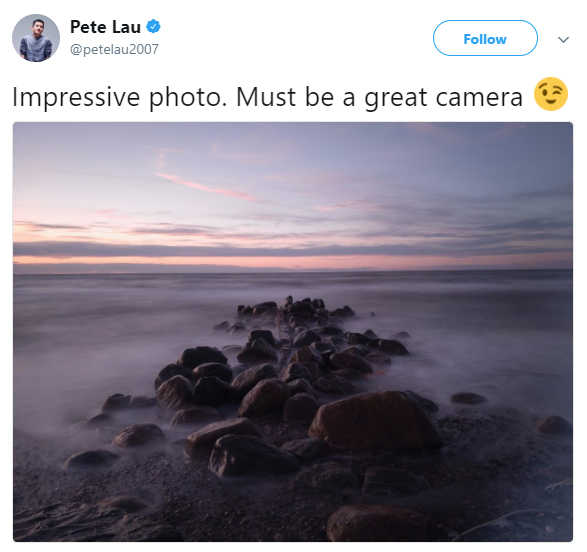587x552 pixels.
Task: Open Pete Lau's profile avatar picture
Action: (36, 38)
